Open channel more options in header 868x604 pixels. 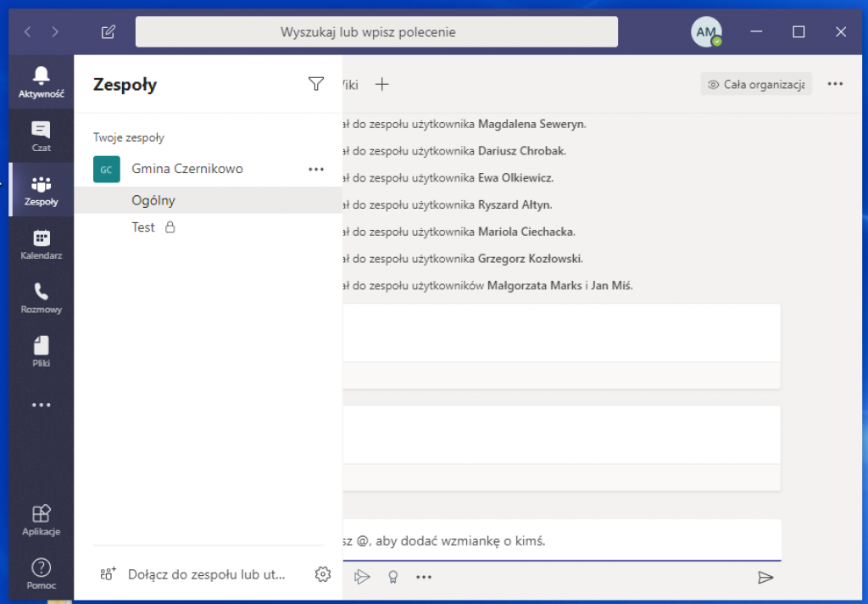click(835, 84)
